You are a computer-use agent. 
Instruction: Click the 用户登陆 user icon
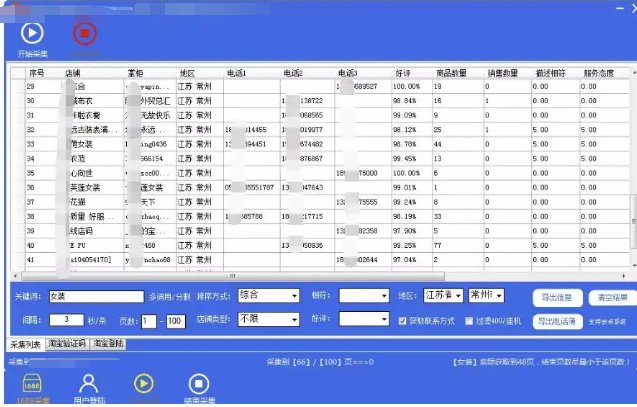coord(88,385)
